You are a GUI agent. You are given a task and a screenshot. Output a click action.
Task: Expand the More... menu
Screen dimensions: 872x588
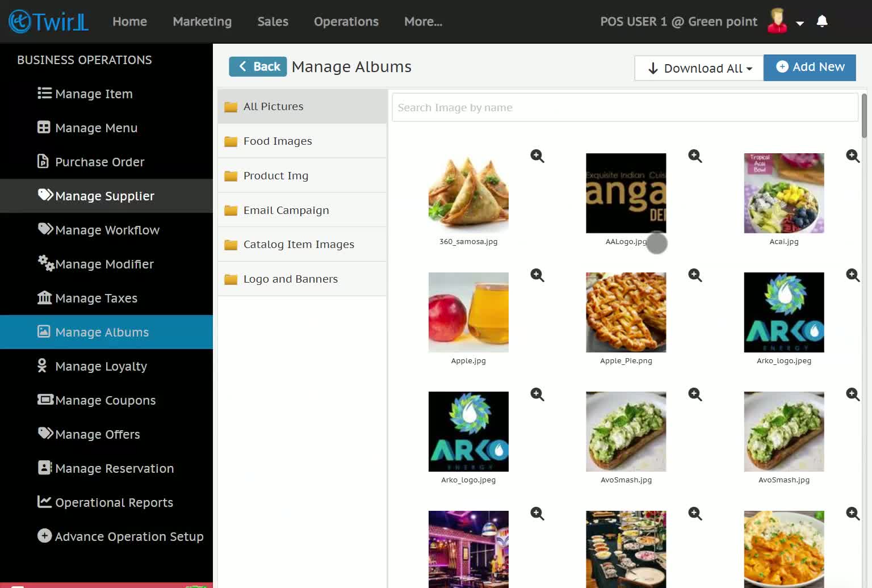click(423, 22)
